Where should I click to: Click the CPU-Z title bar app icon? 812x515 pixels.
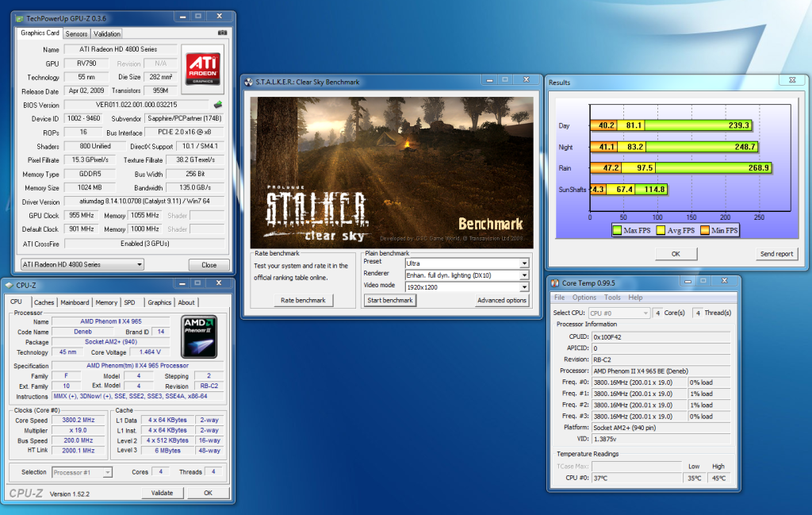(x=9, y=285)
